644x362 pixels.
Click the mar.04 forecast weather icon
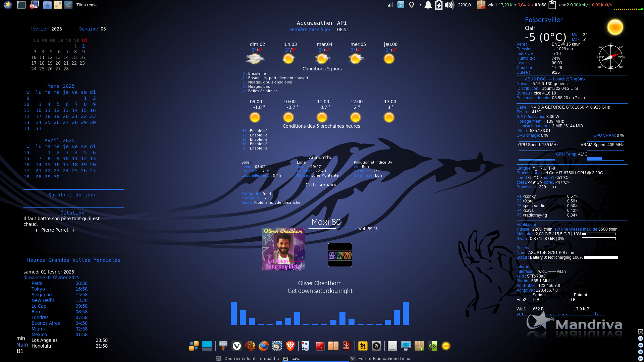(323, 59)
